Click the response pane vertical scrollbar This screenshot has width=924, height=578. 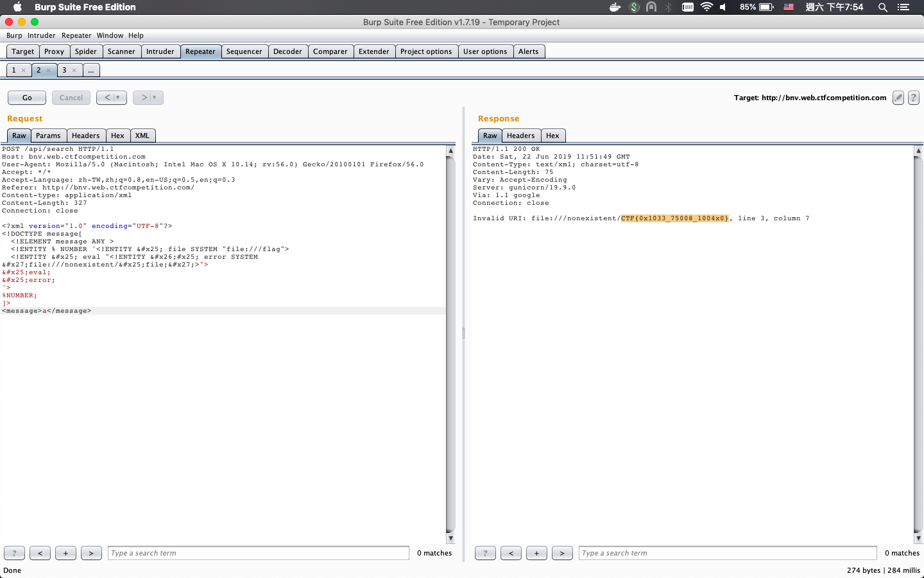(918, 344)
